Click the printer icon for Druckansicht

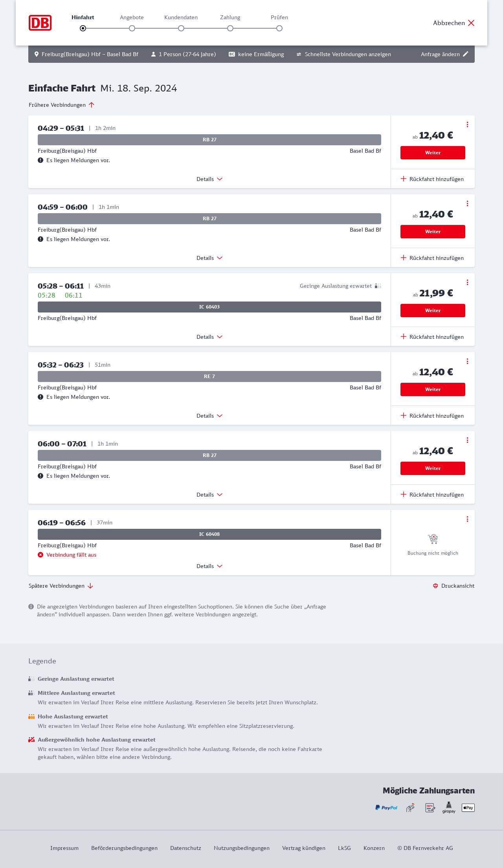[435, 586]
